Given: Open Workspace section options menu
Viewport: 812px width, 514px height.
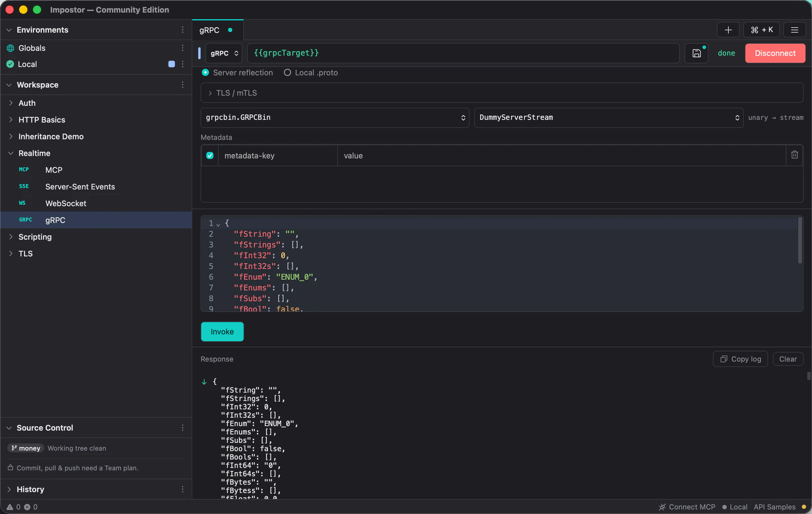Looking at the screenshot, I should pyautogui.click(x=183, y=85).
